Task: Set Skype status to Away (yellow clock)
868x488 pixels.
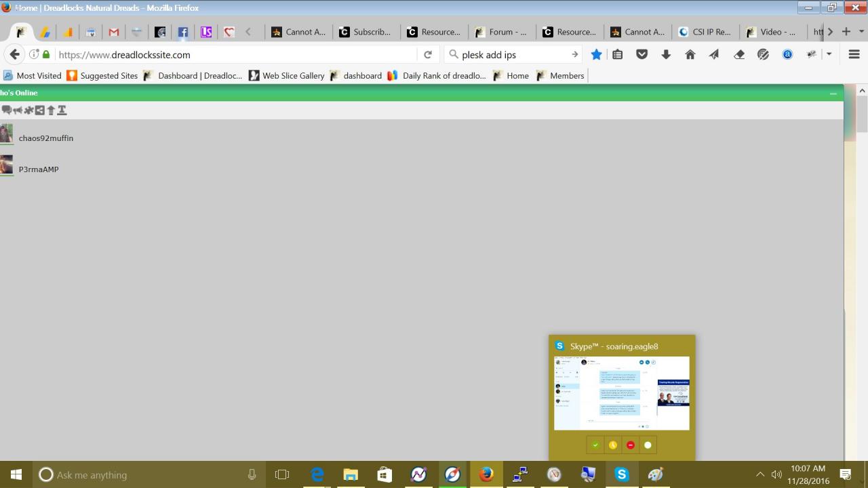Action: coord(613,445)
